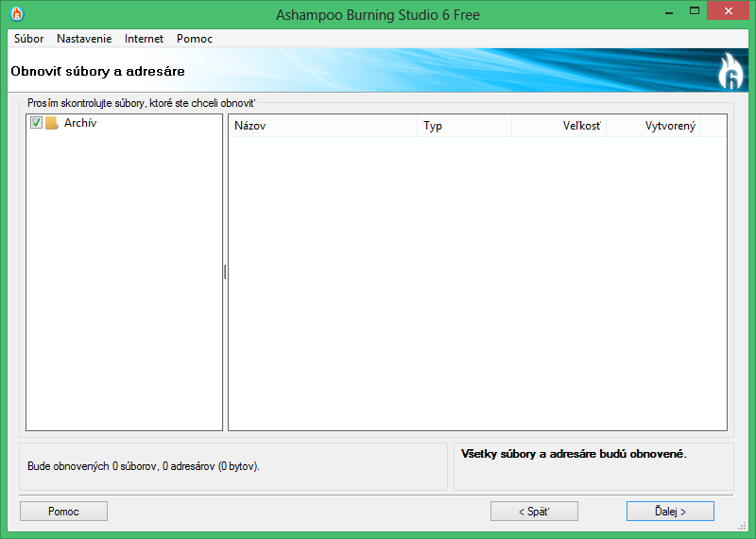Click the vertical splitter handle between panes

(x=225, y=272)
